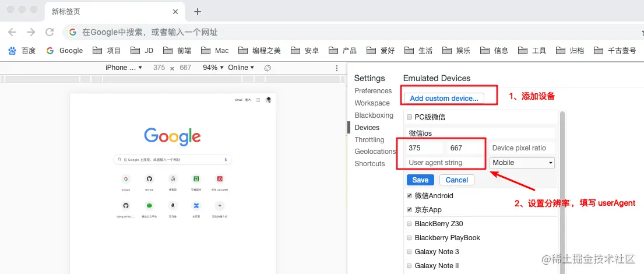Screen dimensions: 644x274
Task: Reload the page with the refresh icon
Action: (50, 32)
